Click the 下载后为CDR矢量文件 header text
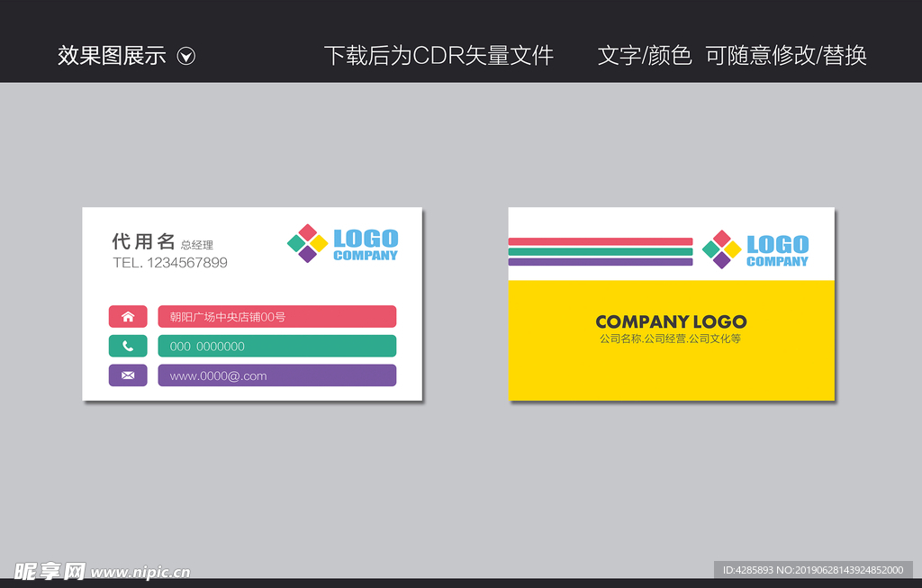922x588 pixels. [x=438, y=56]
